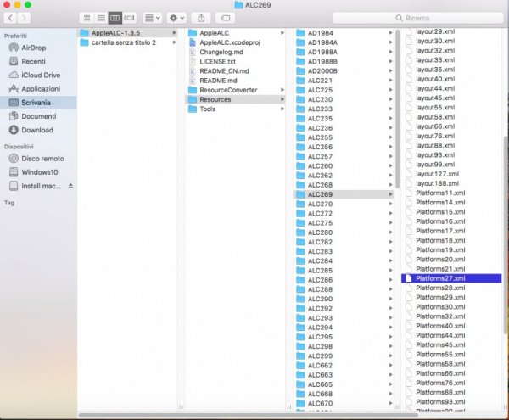Screen dimensions: 509x420
Task: Expand the AppleALC-1.3.5 folder arrow
Action: pyautogui.click(x=174, y=33)
